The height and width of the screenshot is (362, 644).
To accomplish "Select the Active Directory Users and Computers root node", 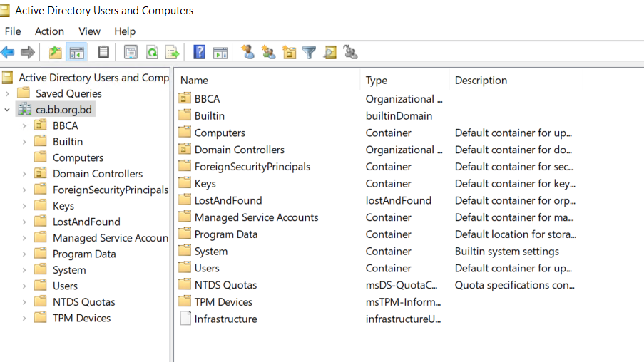I will (93, 77).
